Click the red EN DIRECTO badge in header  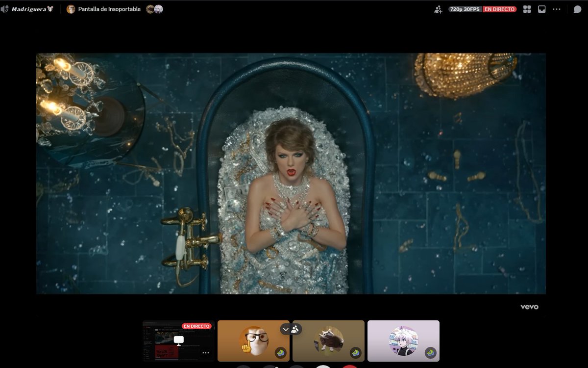500,9
